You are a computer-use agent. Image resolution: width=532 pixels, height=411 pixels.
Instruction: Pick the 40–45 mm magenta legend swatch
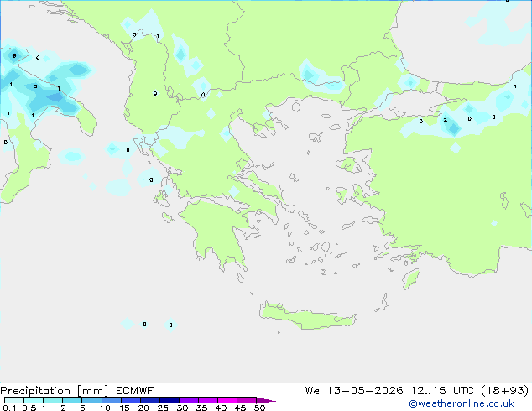(x=227, y=400)
